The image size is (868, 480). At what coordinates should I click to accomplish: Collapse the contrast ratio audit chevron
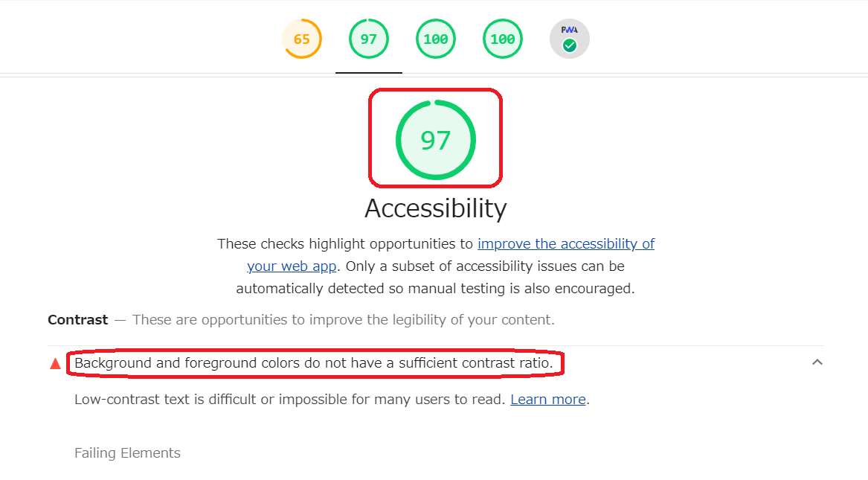[x=817, y=362]
